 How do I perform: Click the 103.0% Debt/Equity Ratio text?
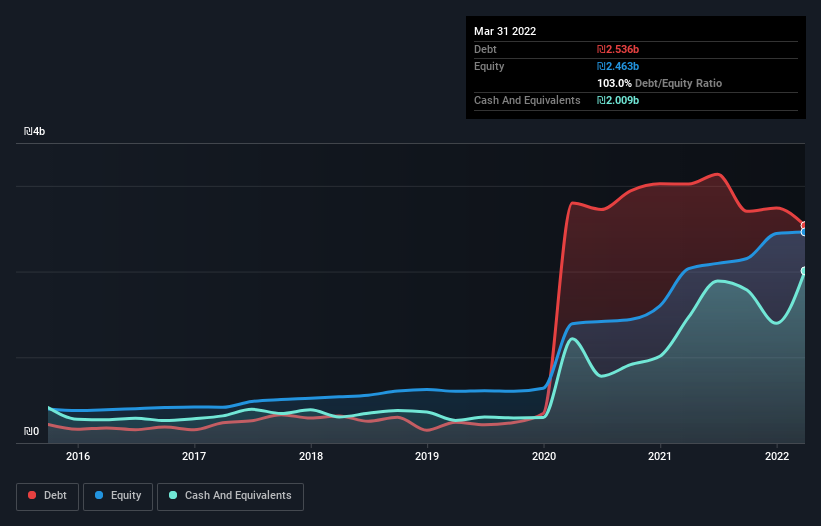[659, 83]
